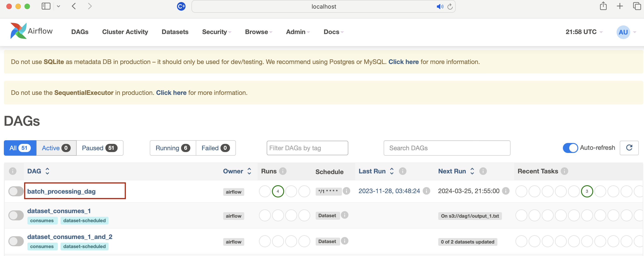This screenshot has height=256, width=644.
Task: Click schedule info icon for batch_processing_dag
Action: 346,191
